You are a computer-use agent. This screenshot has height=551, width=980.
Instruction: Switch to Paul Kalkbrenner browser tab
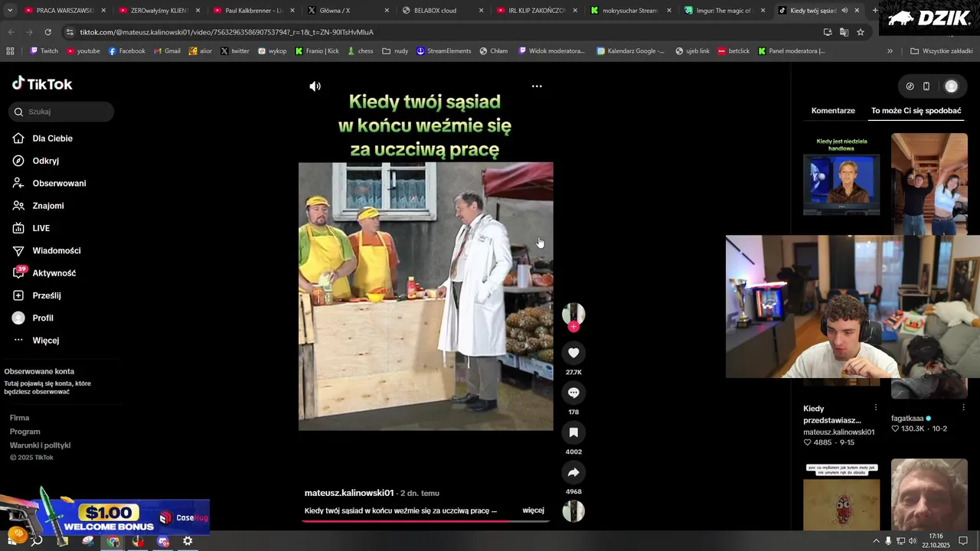[253, 11]
